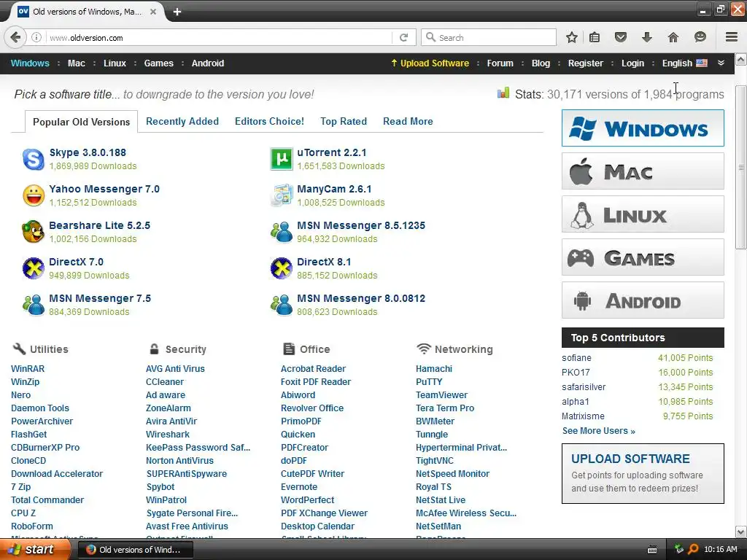Viewport: 747px width, 560px height.
Task: Open the PuTTY link
Action: tap(429, 382)
